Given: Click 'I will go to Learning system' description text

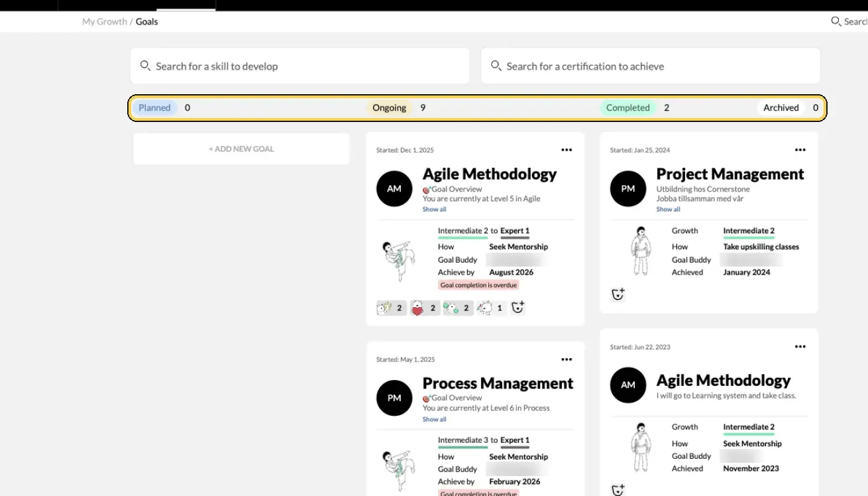Looking at the screenshot, I should tap(726, 396).
